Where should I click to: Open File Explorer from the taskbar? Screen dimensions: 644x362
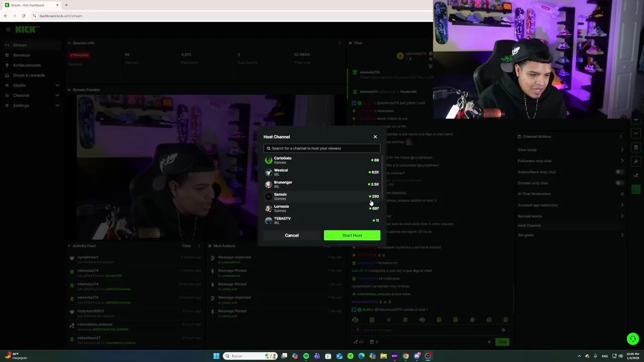(383, 356)
